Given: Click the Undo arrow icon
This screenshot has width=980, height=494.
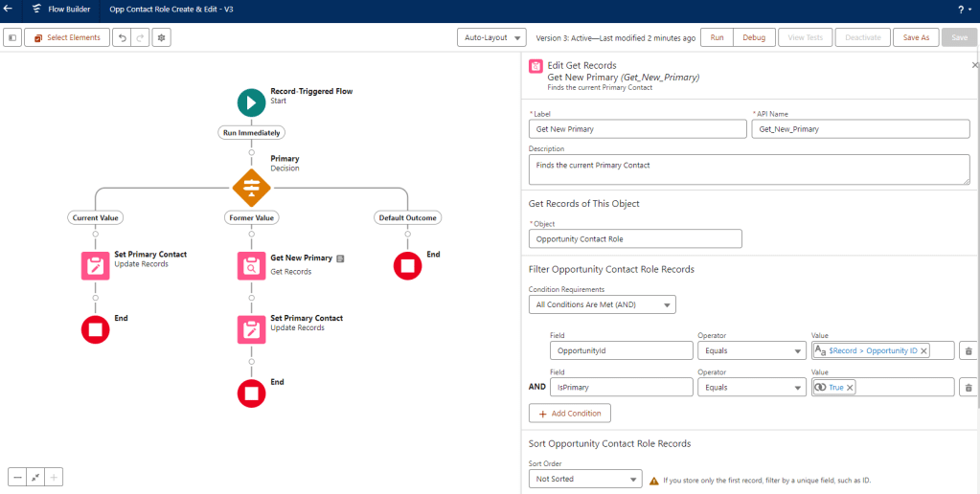Looking at the screenshot, I should click(121, 37).
